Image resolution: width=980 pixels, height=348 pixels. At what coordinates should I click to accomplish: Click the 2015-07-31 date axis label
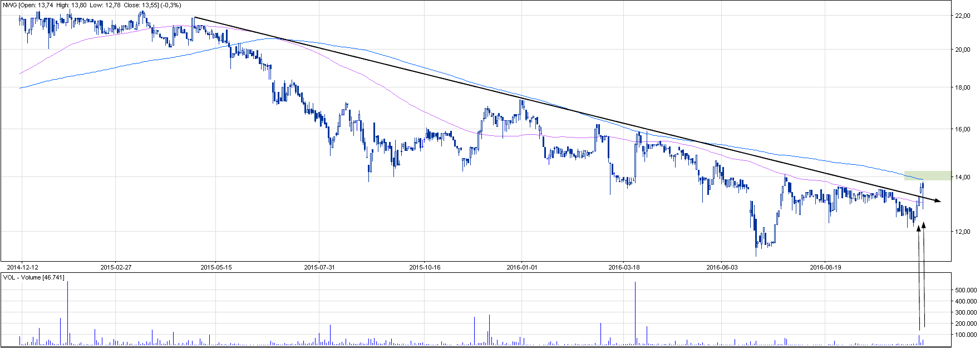[319, 267]
